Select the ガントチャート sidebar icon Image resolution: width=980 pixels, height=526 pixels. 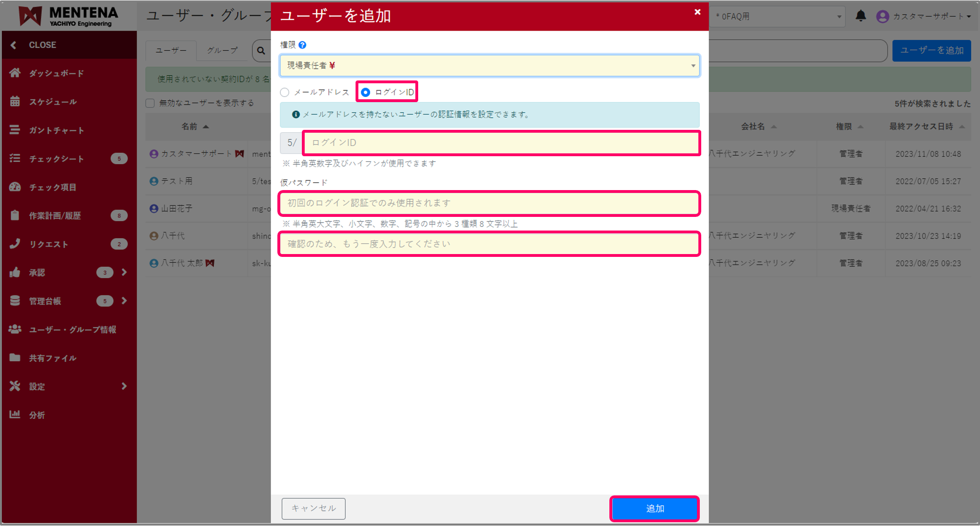point(56,130)
